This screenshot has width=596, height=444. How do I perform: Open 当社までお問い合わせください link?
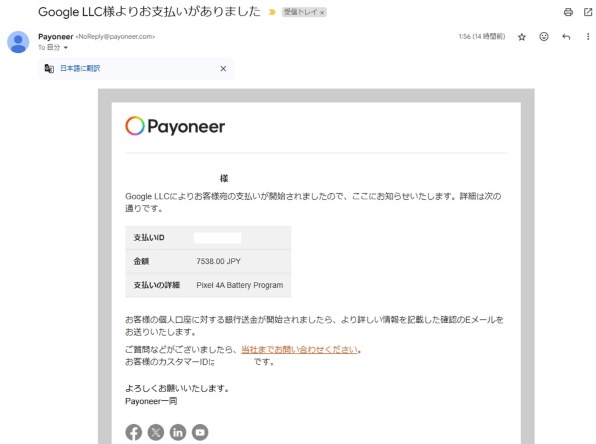(x=300, y=349)
